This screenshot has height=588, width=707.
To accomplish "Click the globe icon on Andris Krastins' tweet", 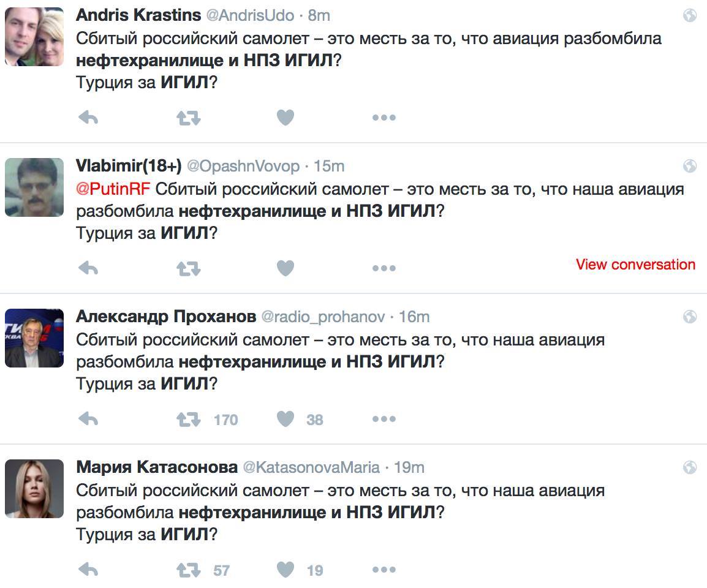I will coord(689,15).
